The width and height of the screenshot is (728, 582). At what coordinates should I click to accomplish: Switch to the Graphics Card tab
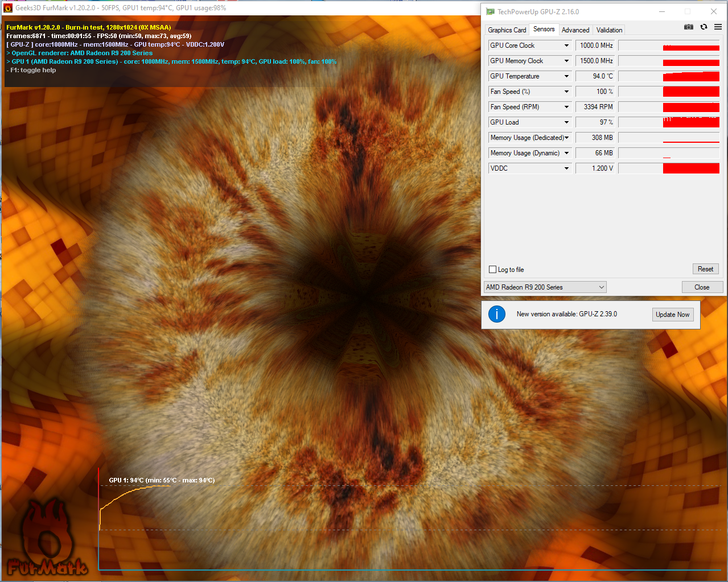click(x=507, y=30)
